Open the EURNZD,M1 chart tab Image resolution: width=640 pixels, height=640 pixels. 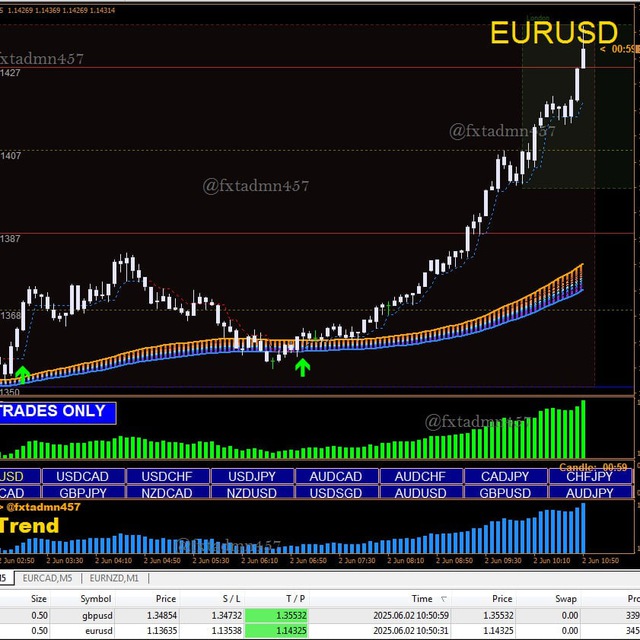click(114, 578)
